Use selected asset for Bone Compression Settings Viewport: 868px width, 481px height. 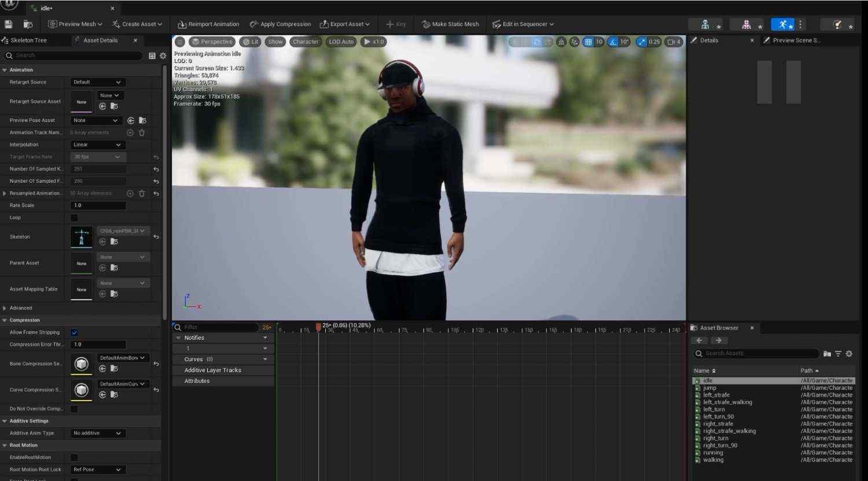102,369
